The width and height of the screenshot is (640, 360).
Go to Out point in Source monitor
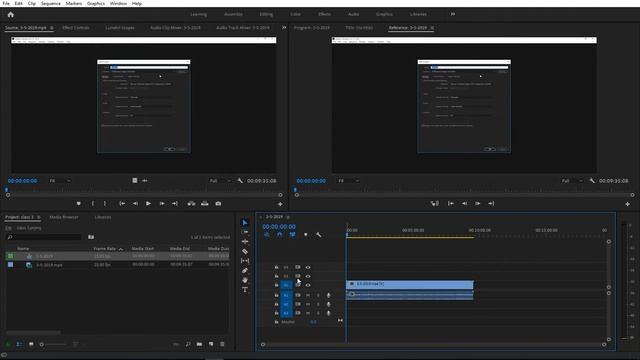point(175,203)
